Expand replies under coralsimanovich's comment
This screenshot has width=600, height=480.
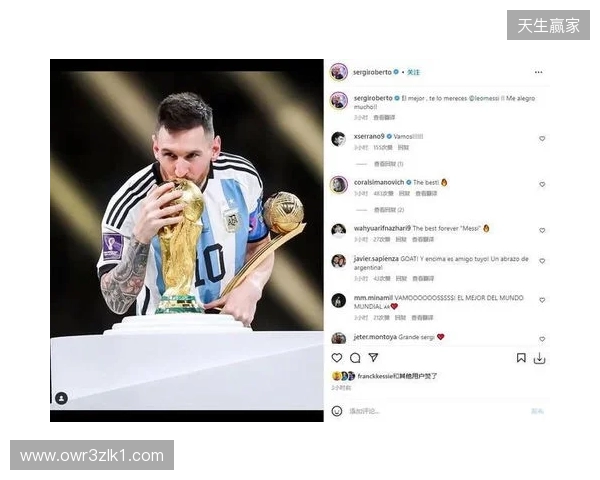point(389,210)
